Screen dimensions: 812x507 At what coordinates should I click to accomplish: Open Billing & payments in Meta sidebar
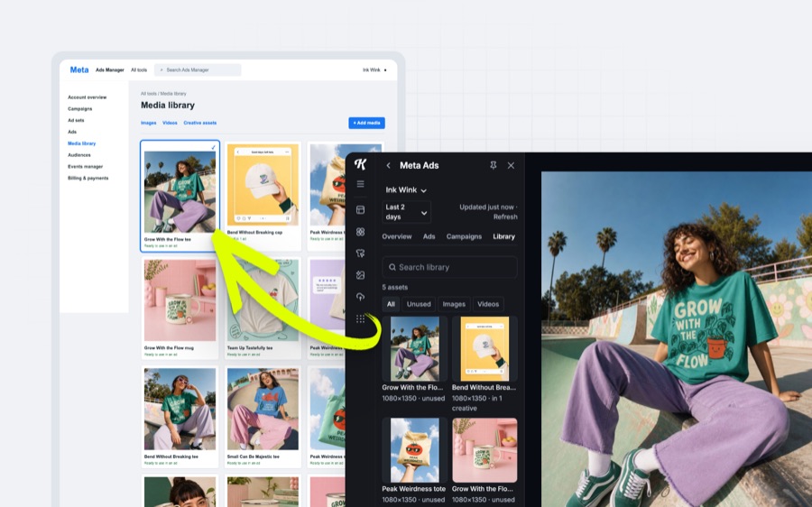tap(88, 178)
